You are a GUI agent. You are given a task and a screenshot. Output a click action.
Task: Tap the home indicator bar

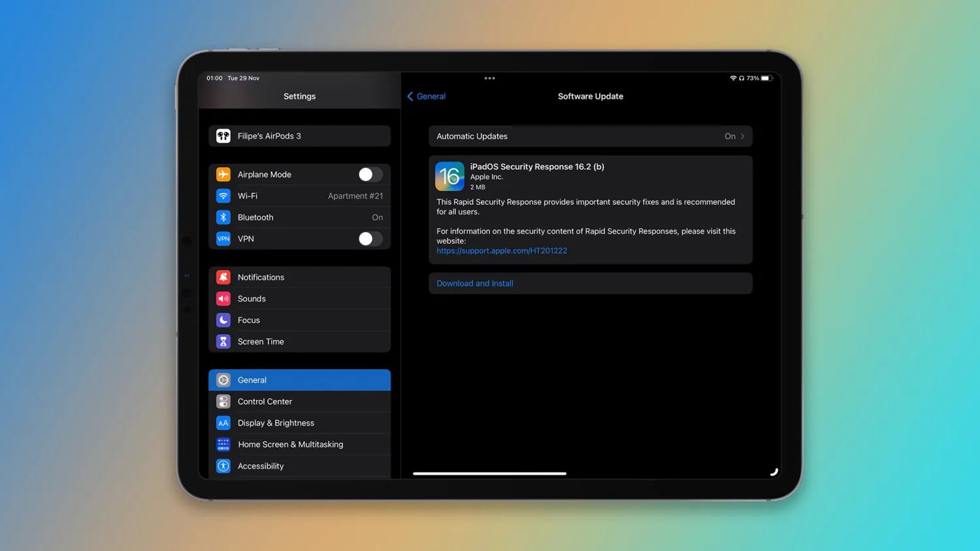click(489, 473)
